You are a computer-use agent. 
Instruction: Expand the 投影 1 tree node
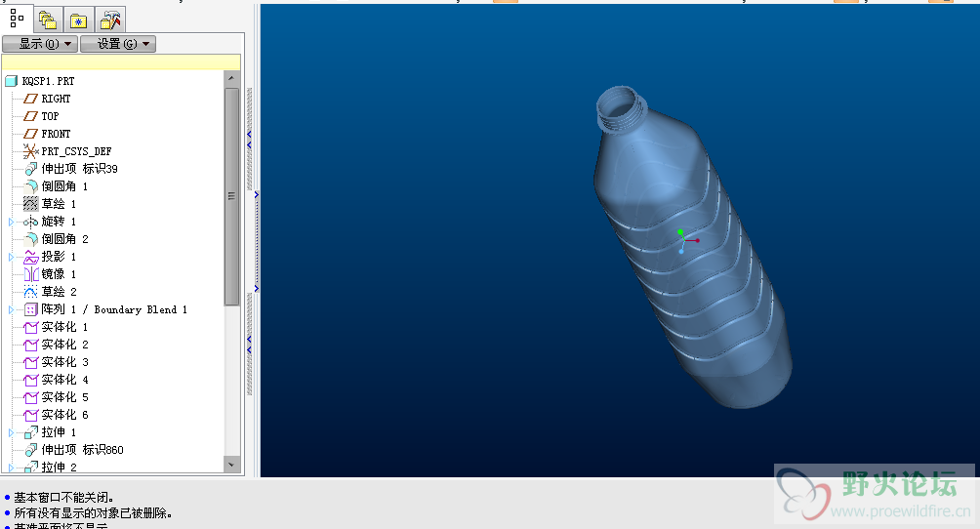tap(11, 257)
